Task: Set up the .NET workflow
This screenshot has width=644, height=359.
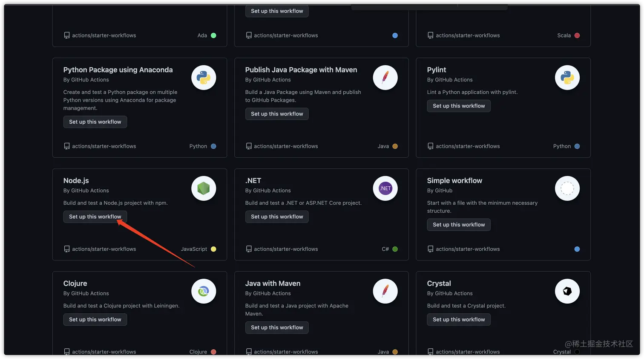Action: [x=277, y=217]
